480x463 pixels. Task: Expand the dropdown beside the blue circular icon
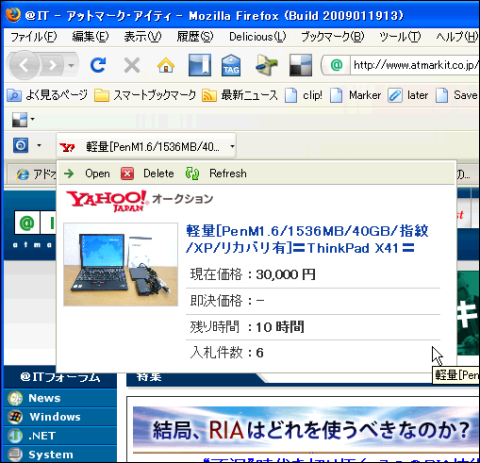(x=39, y=146)
